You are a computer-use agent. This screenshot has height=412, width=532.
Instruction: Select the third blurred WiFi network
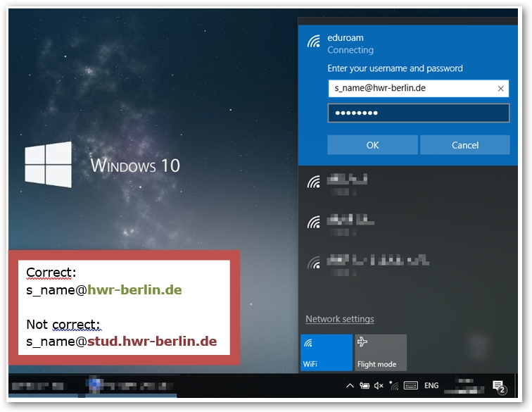tap(407, 265)
